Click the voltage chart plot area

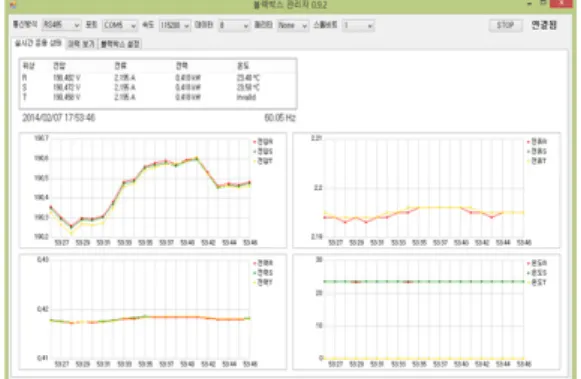tap(150, 187)
